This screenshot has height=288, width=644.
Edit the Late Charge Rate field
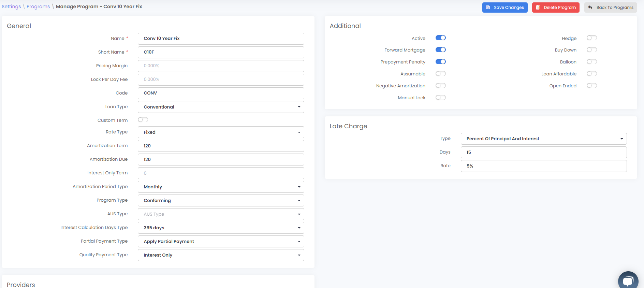click(x=543, y=166)
